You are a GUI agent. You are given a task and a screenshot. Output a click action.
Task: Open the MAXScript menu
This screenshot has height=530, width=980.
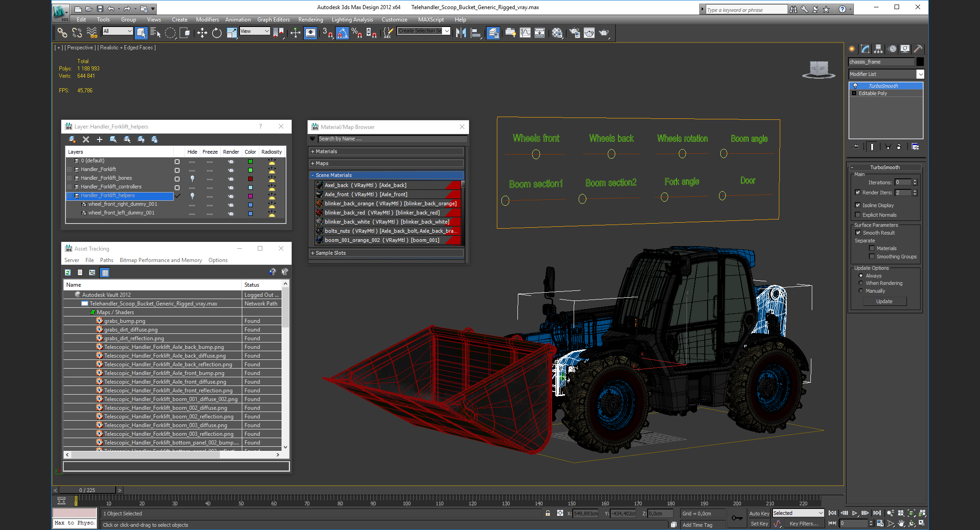(x=431, y=20)
